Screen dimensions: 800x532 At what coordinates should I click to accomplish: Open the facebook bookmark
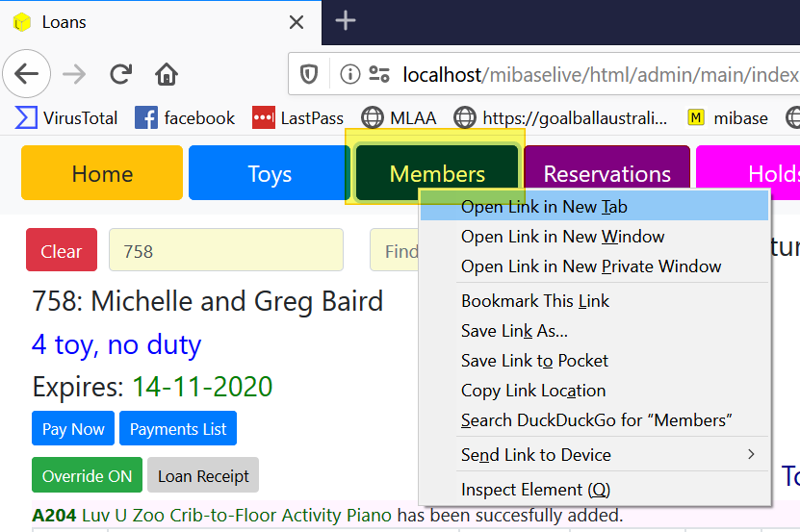[185, 118]
